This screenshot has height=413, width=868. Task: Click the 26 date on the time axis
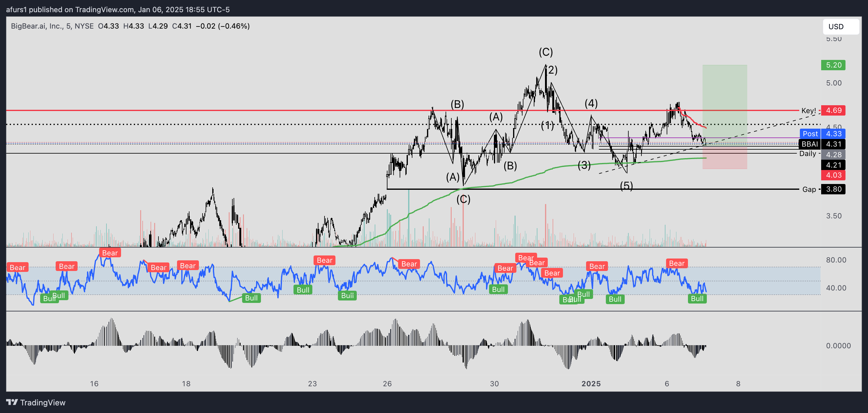coord(387,384)
